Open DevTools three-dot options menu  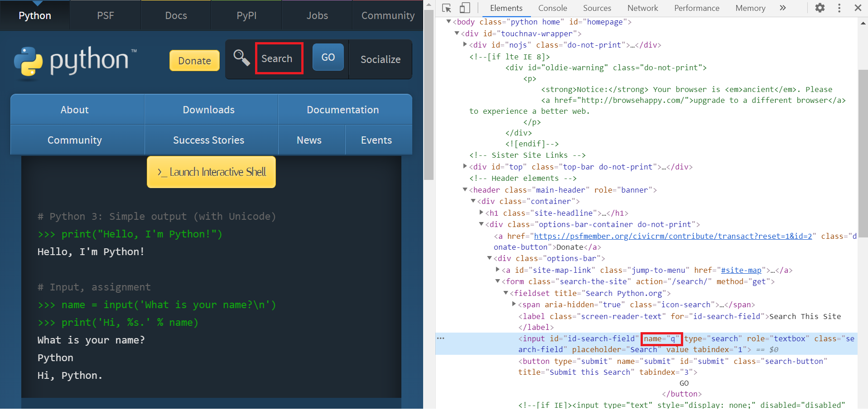[839, 8]
